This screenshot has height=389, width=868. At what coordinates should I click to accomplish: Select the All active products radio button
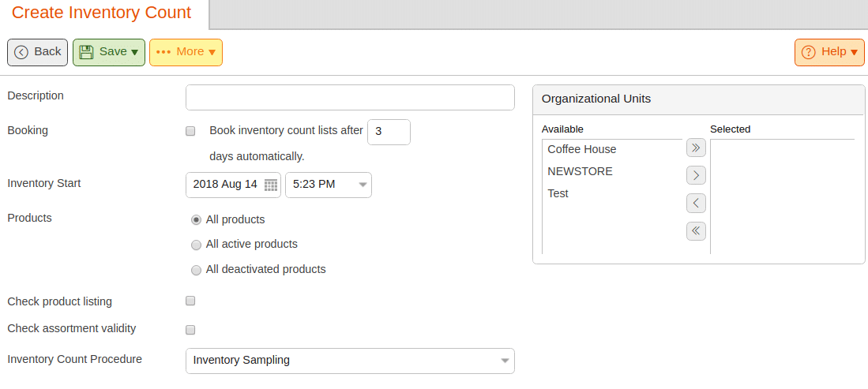pyautogui.click(x=196, y=245)
